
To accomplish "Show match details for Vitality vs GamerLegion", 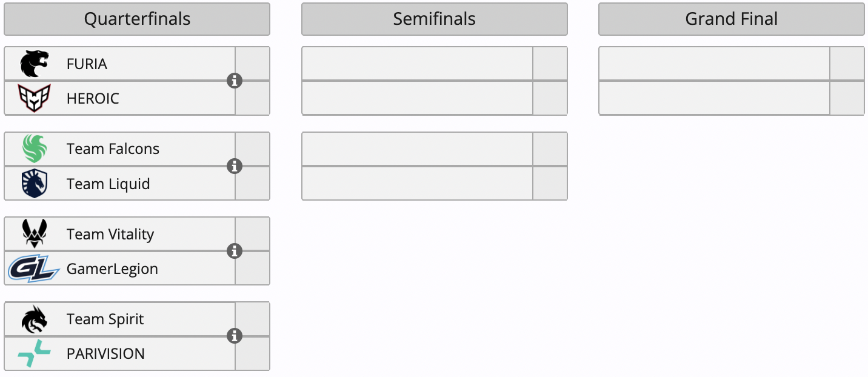I will point(235,251).
